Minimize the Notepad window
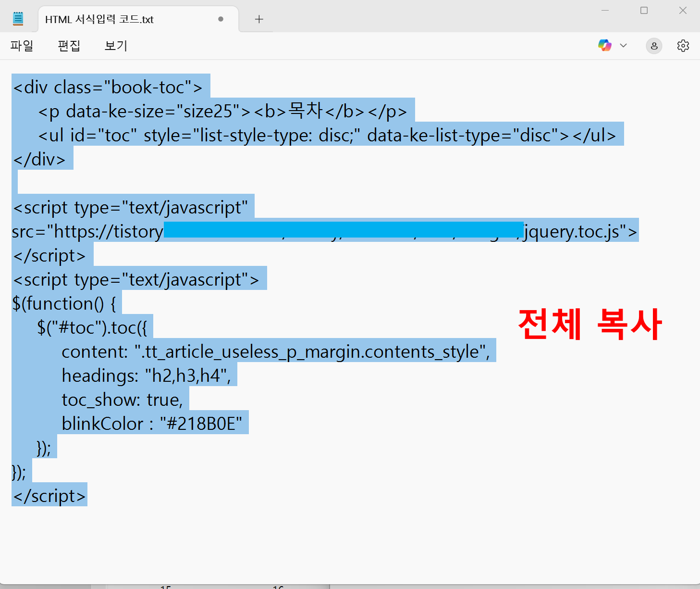This screenshot has height=589, width=700. point(605,11)
